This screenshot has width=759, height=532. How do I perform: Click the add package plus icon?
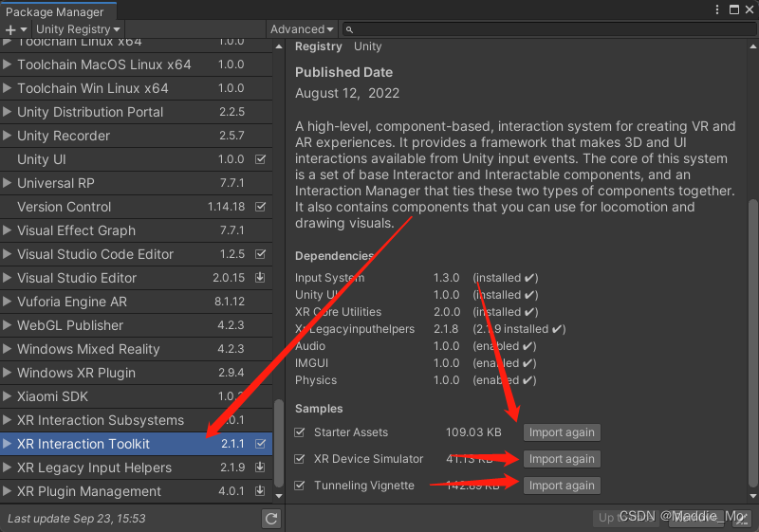click(10, 30)
